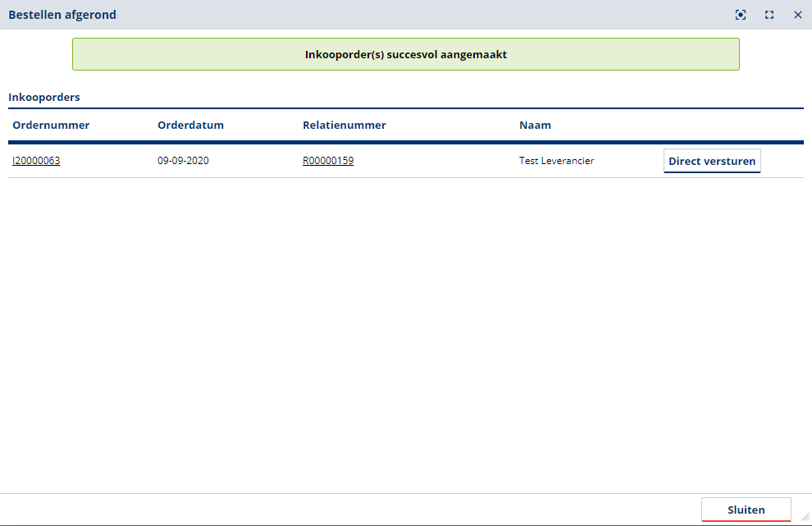Screen dimensions: 812x526
Task: Click the Relatienummer column header
Action: coord(344,126)
